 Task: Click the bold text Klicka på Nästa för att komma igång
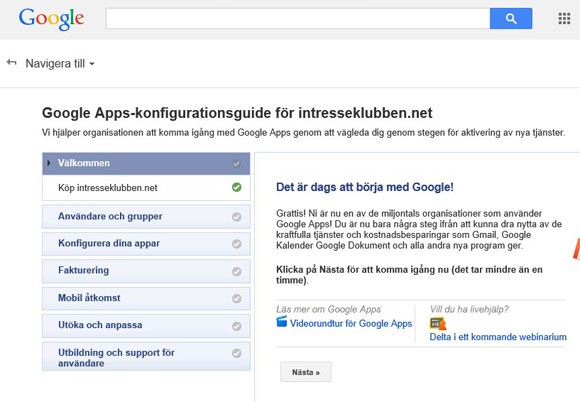coord(409,275)
